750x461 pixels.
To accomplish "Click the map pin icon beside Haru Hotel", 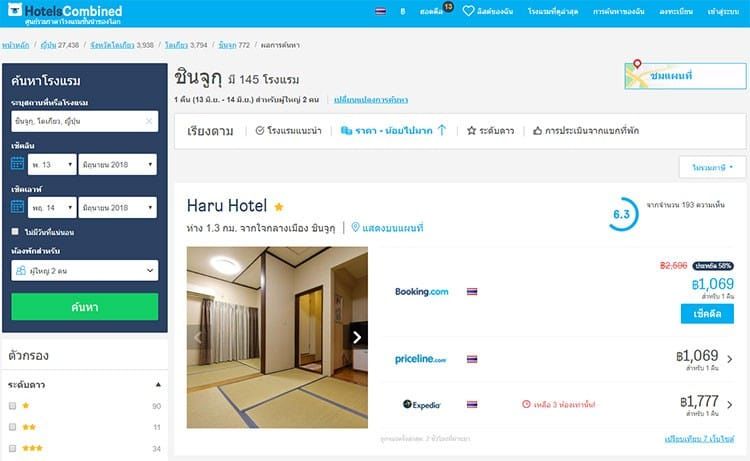I will point(355,227).
